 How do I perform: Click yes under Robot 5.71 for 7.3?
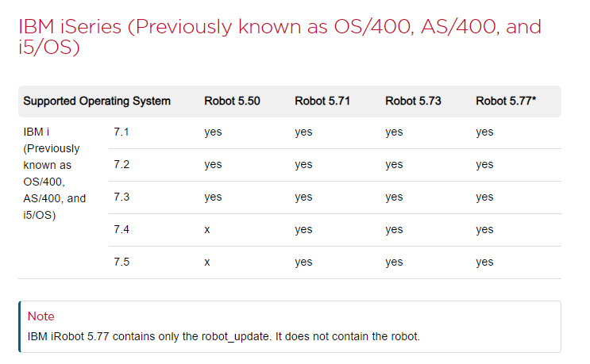pyautogui.click(x=303, y=197)
